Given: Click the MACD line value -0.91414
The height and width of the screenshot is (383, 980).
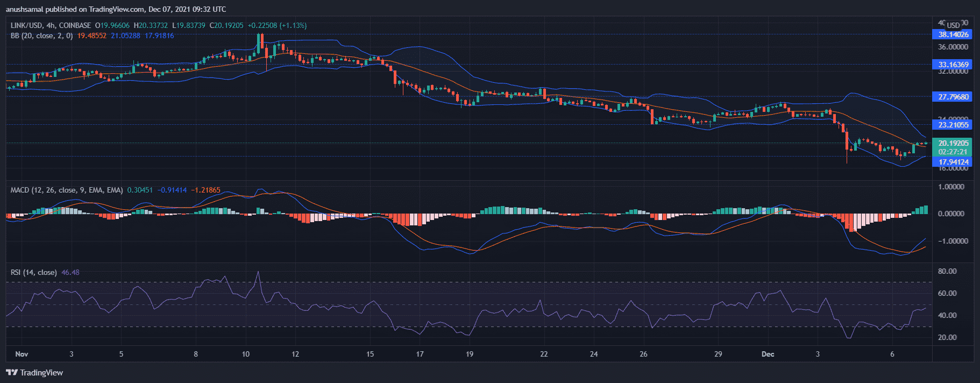Looking at the screenshot, I should coord(172,190).
